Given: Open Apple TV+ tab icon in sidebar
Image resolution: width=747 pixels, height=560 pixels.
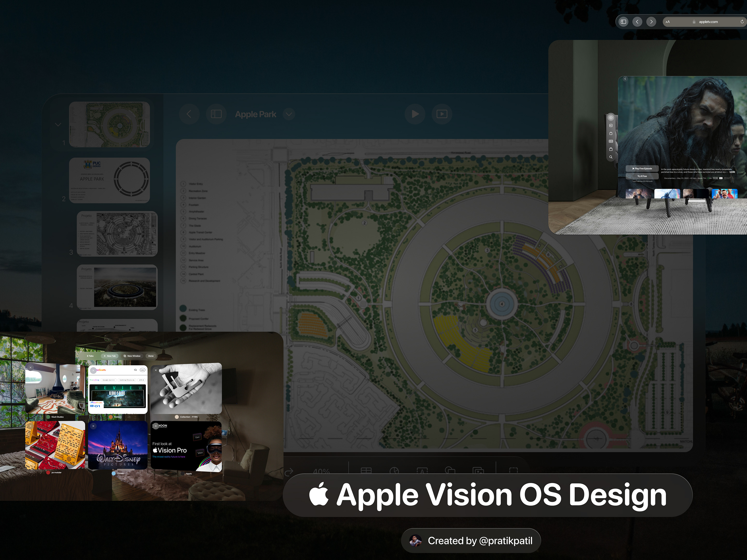Looking at the screenshot, I should click(611, 125).
